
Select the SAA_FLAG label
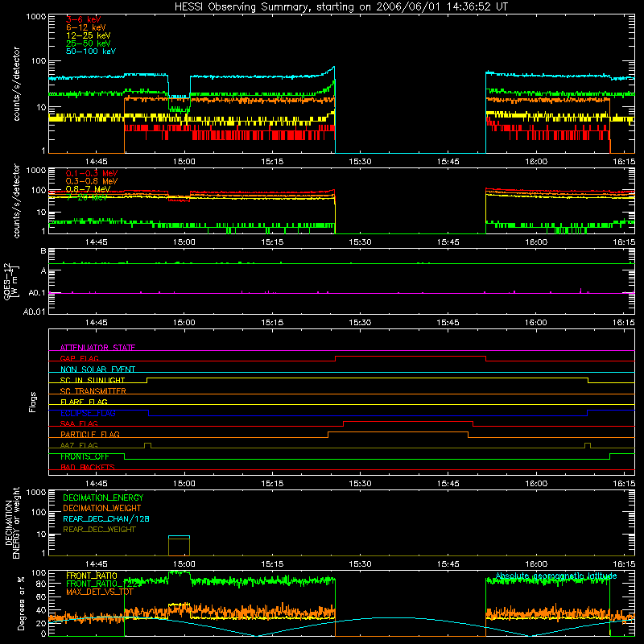tap(79, 423)
